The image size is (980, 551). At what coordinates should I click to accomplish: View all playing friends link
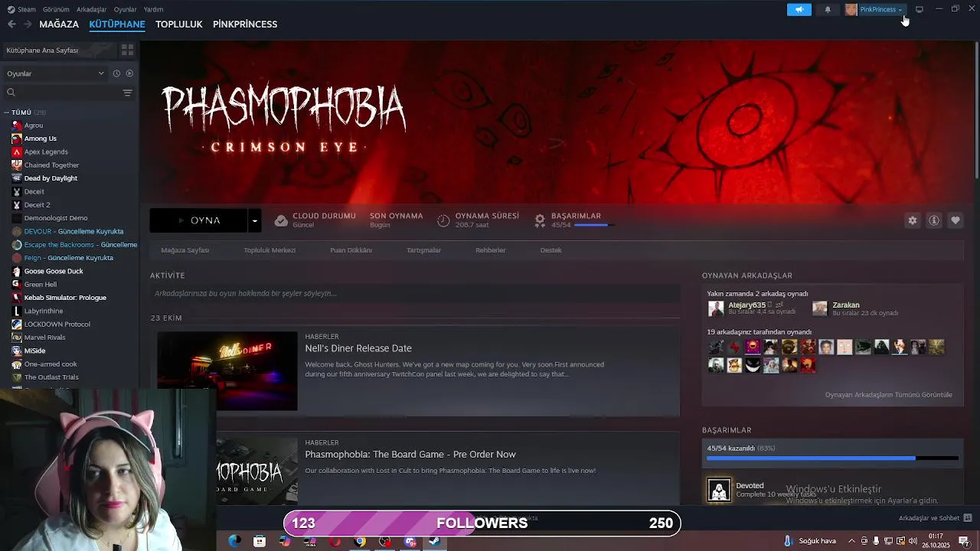point(888,395)
